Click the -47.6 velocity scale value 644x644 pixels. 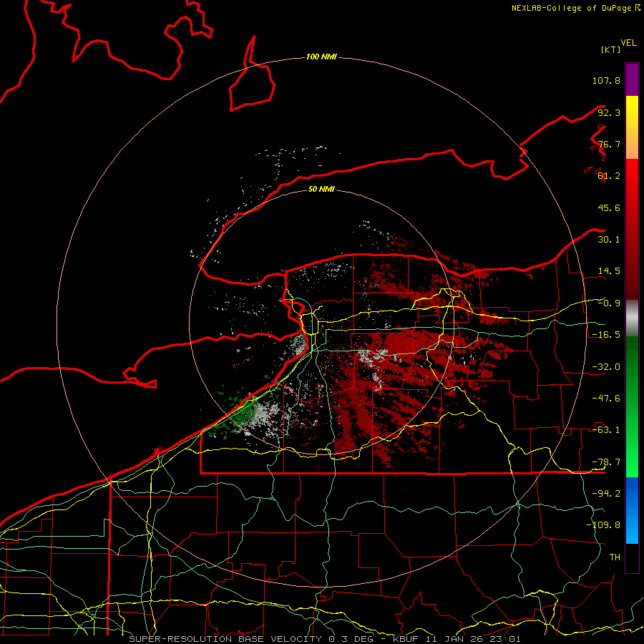pos(605,398)
